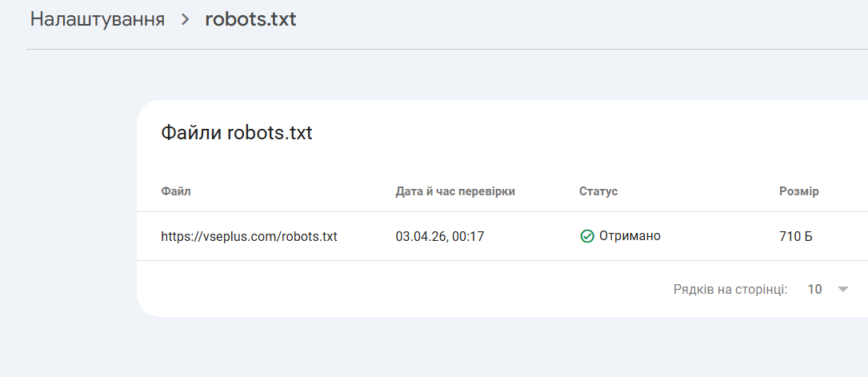The width and height of the screenshot is (868, 377).
Task: Click the "Файл" column header
Action: click(176, 191)
